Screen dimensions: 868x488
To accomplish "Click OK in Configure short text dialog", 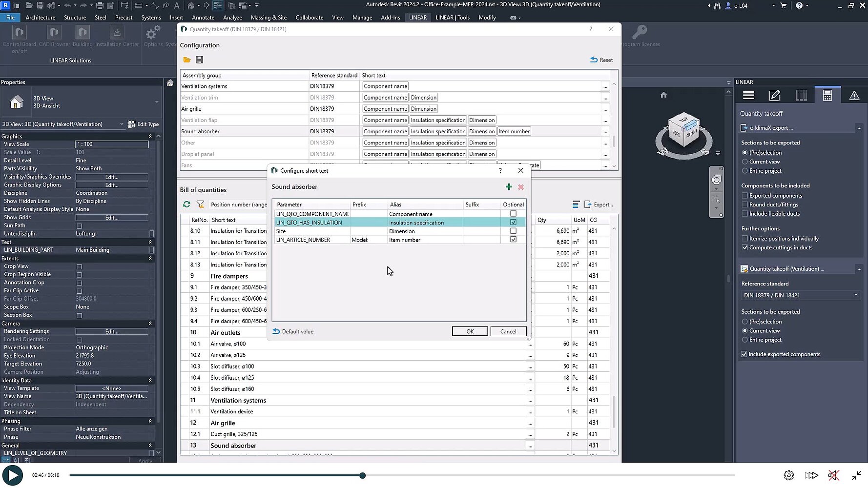I will coord(470,331).
